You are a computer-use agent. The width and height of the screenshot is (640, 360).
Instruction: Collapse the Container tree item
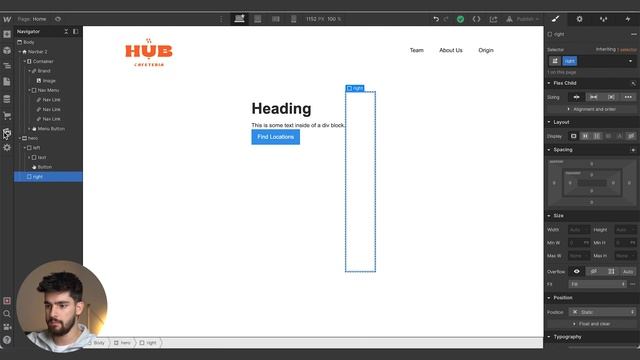(24, 61)
